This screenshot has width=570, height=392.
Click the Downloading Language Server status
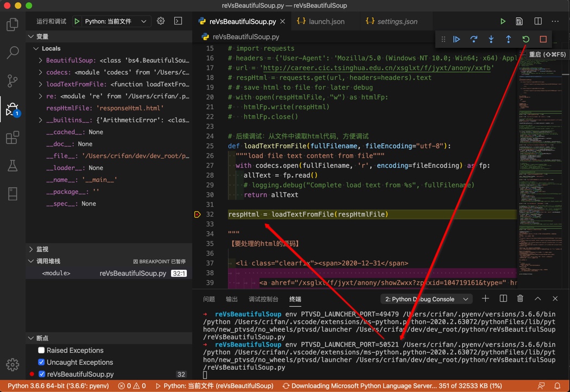392,386
